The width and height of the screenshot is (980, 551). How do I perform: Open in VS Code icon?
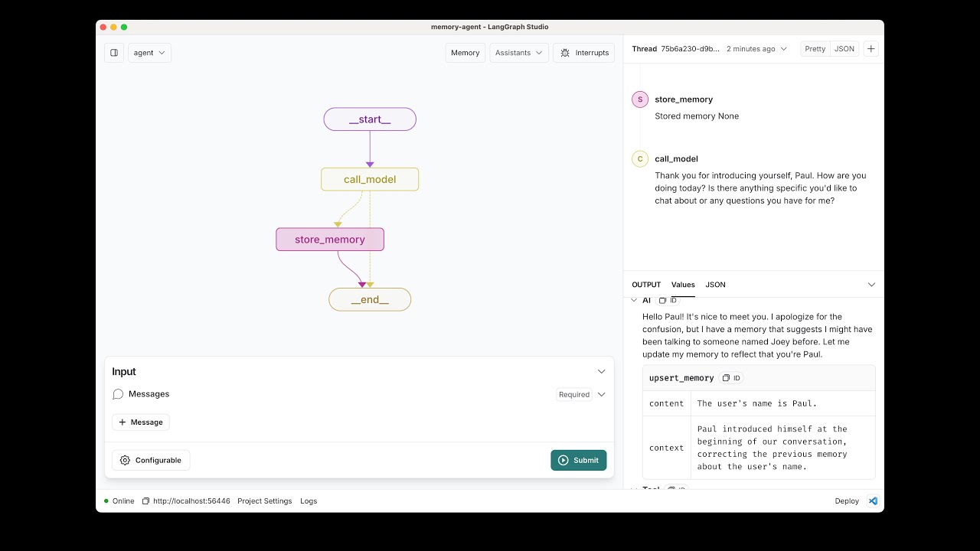[x=872, y=501]
